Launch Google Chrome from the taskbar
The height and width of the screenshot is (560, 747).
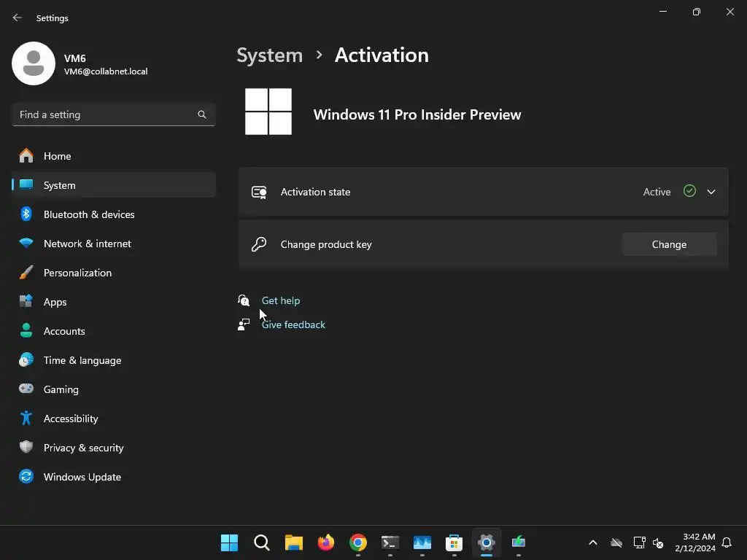click(358, 542)
